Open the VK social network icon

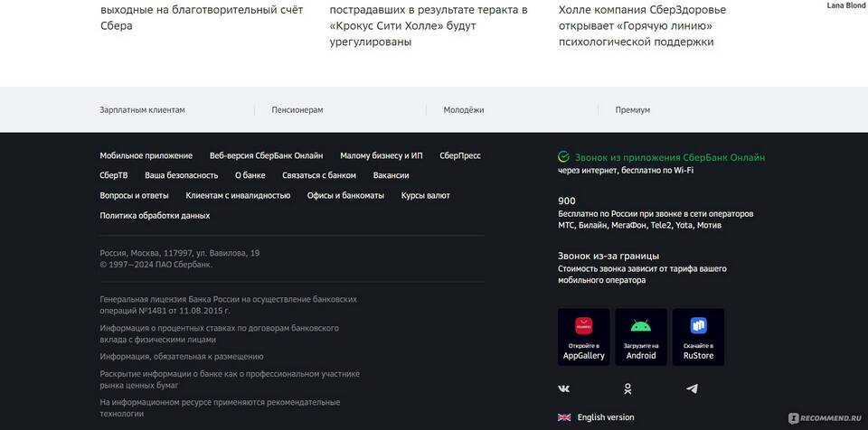(563, 389)
